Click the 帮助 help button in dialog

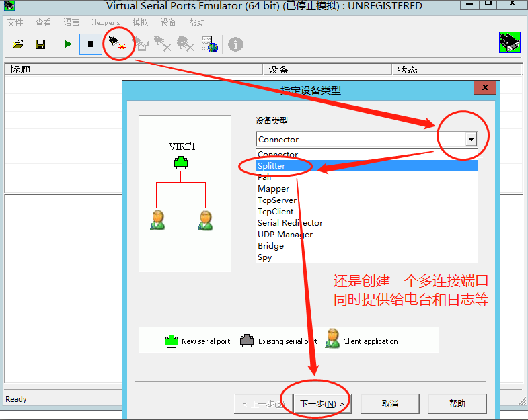point(457,403)
